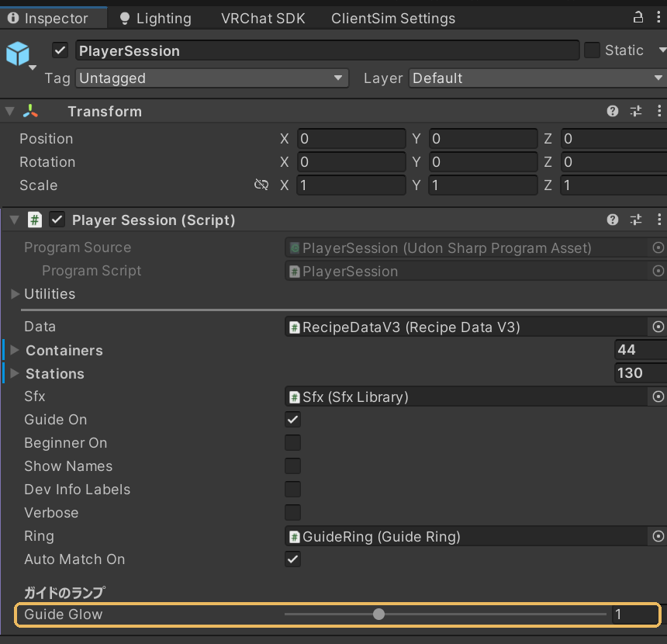Enable the Verbose checkbox

point(292,512)
